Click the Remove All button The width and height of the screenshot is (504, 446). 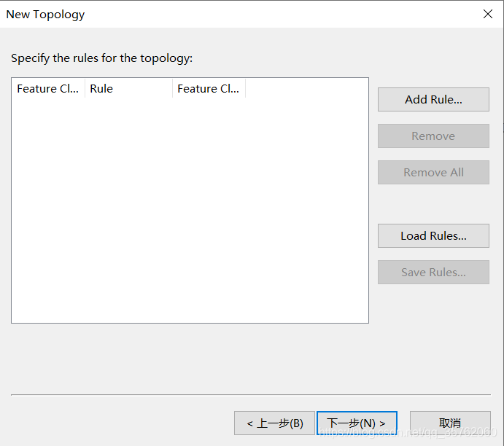(x=433, y=173)
